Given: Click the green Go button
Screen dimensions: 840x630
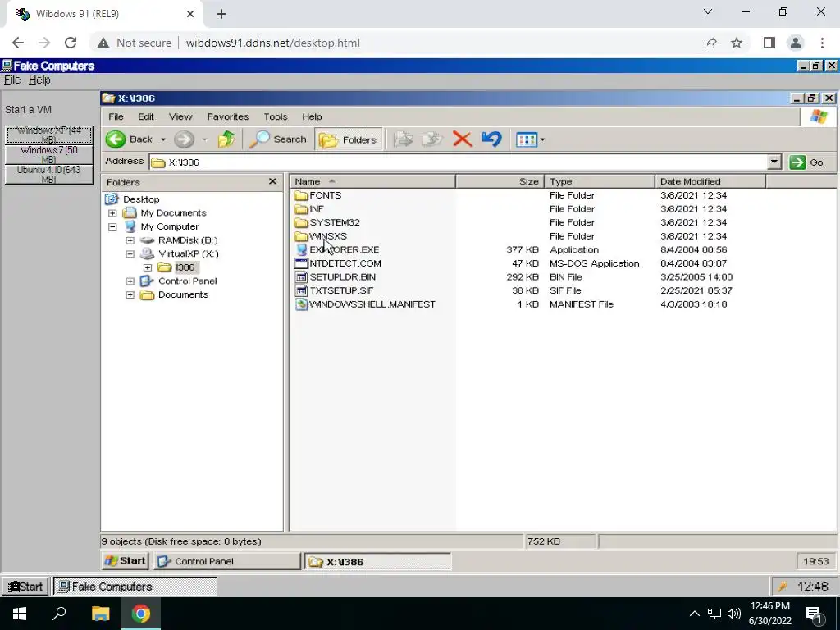Looking at the screenshot, I should coord(807,162).
